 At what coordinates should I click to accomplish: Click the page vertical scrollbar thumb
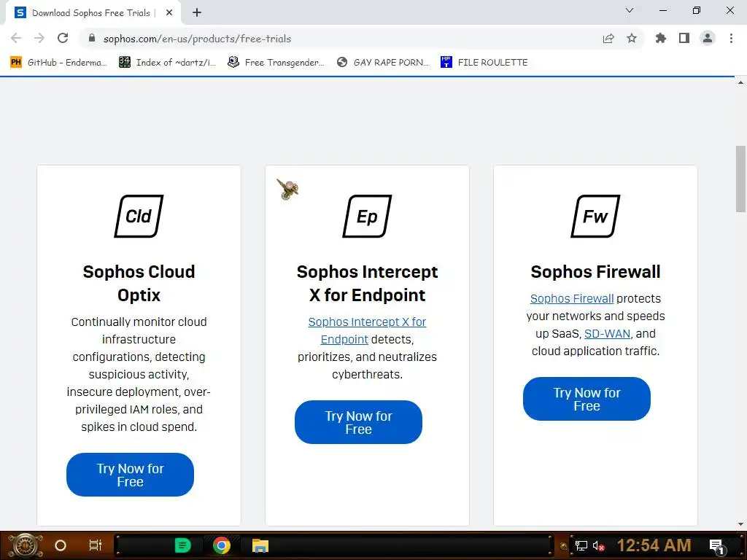[740, 179]
